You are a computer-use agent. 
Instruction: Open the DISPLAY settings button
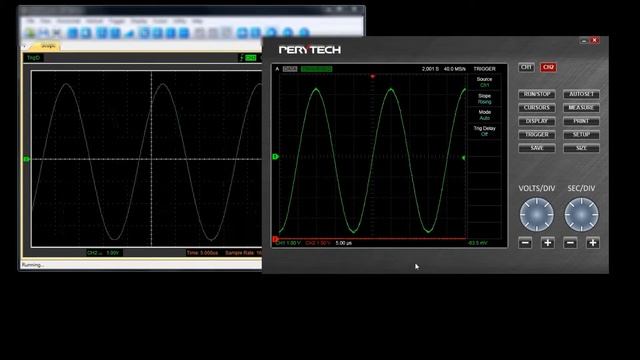coord(537,121)
